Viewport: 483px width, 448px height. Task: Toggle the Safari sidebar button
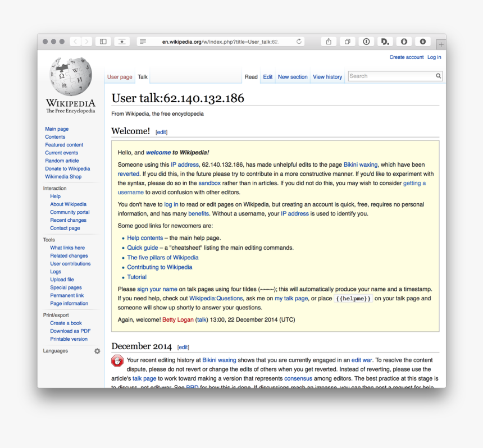[x=103, y=42]
